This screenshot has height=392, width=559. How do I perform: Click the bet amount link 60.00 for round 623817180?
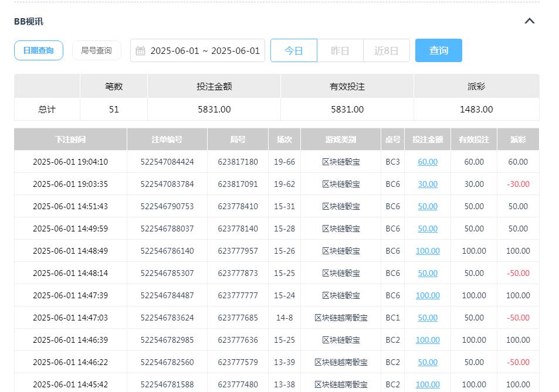click(x=427, y=162)
